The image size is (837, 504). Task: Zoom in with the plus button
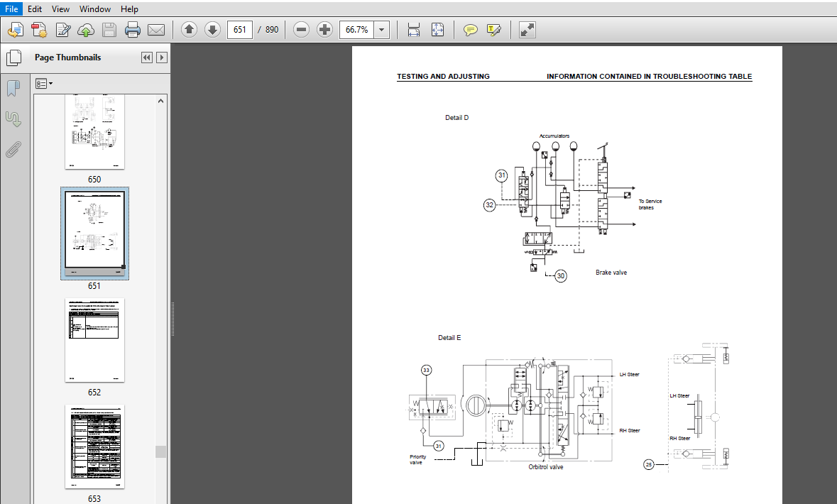tap(324, 30)
